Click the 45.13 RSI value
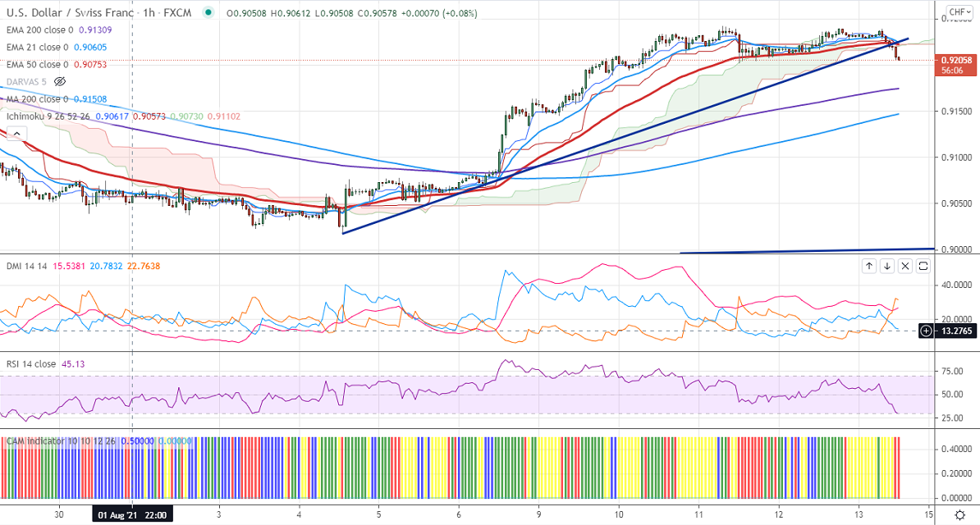This screenshot has height=525, width=980. (x=73, y=363)
